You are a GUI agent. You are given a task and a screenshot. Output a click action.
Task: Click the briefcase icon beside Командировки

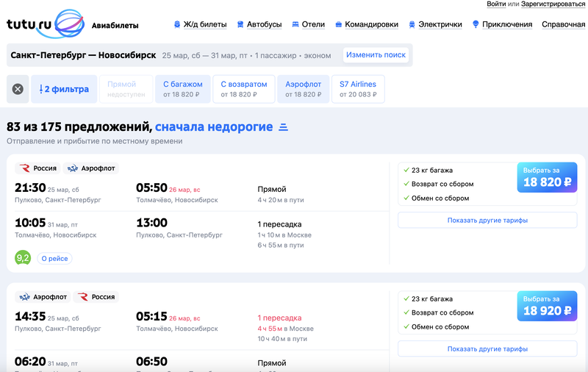(x=339, y=25)
